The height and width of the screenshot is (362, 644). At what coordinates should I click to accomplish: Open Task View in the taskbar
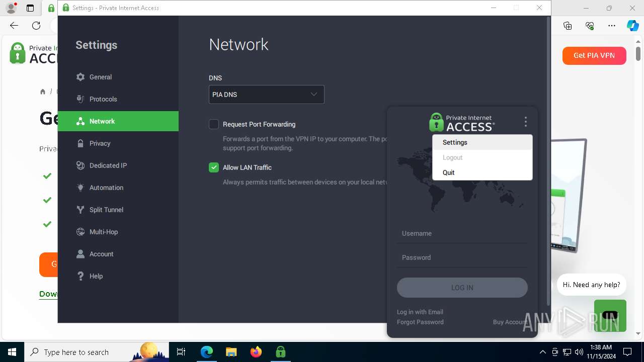pyautogui.click(x=181, y=352)
